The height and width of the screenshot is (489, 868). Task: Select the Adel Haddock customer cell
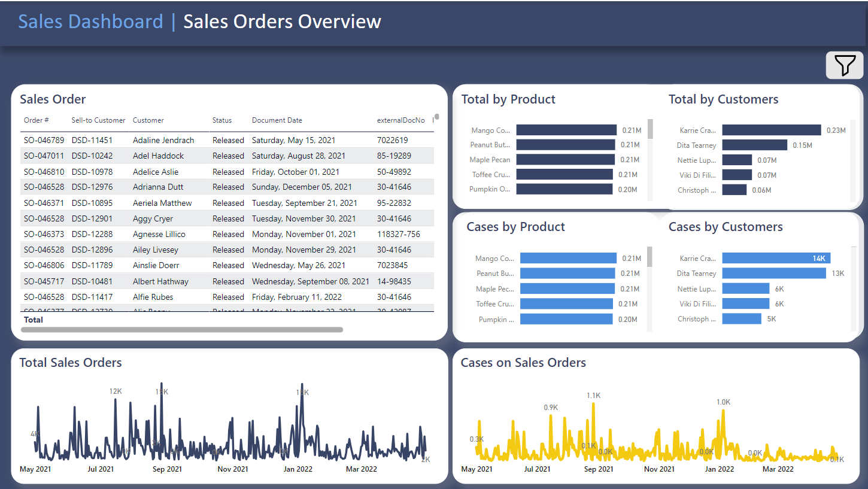coord(159,156)
